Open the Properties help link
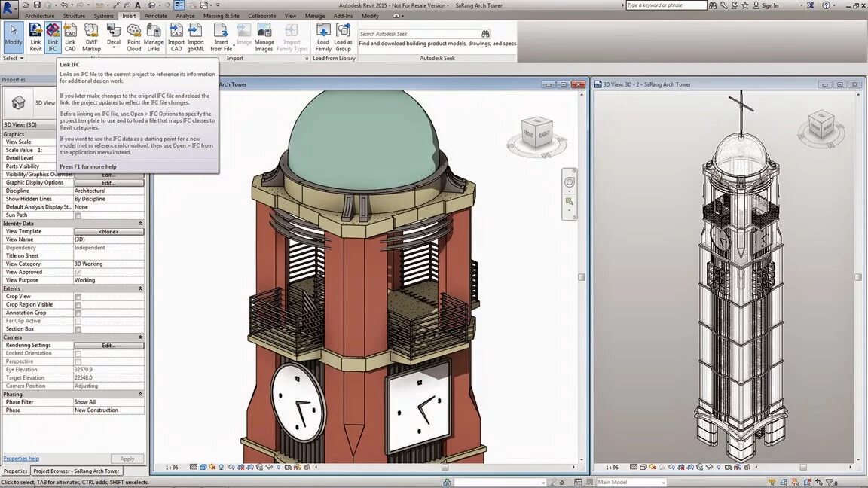Viewport: 868px width, 488px height. pos(21,459)
